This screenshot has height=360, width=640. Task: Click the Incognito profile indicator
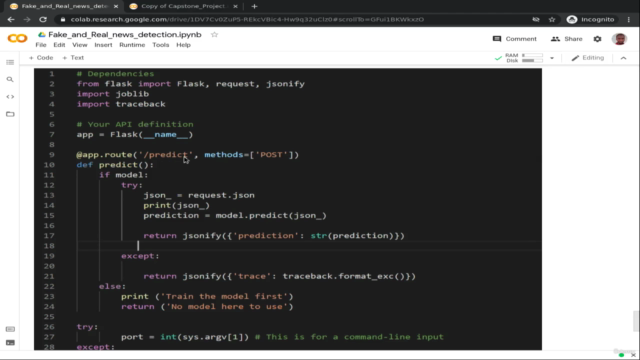(x=591, y=19)
